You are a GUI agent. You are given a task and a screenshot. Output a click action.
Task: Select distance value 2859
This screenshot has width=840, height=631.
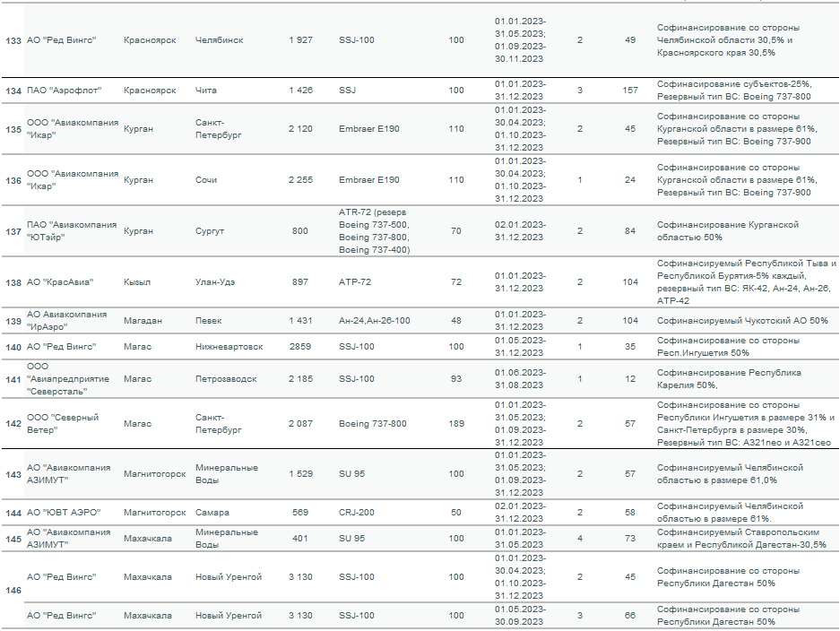(x=300, y=347)
